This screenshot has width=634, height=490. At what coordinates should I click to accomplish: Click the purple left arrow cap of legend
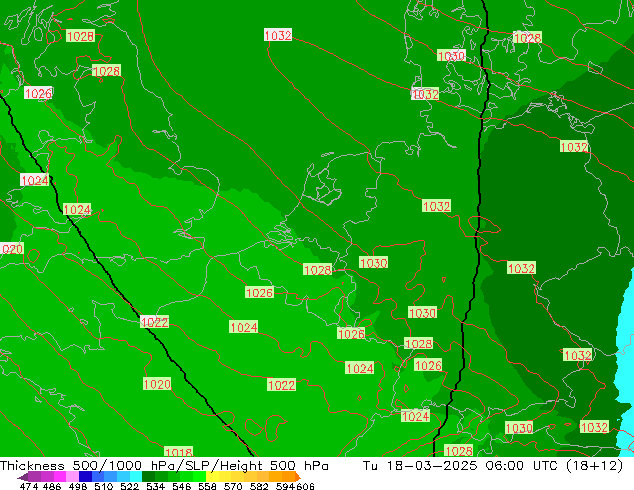[x=23, y=476]
